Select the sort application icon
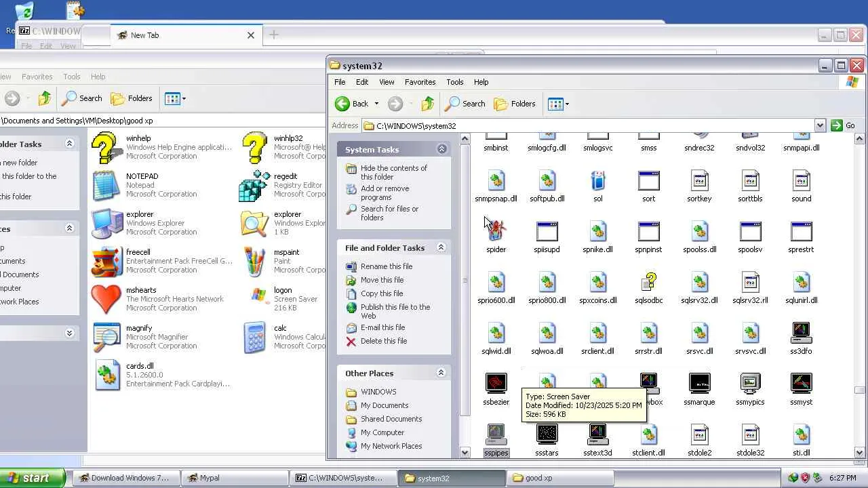868x488 pixels. (648, 181)
